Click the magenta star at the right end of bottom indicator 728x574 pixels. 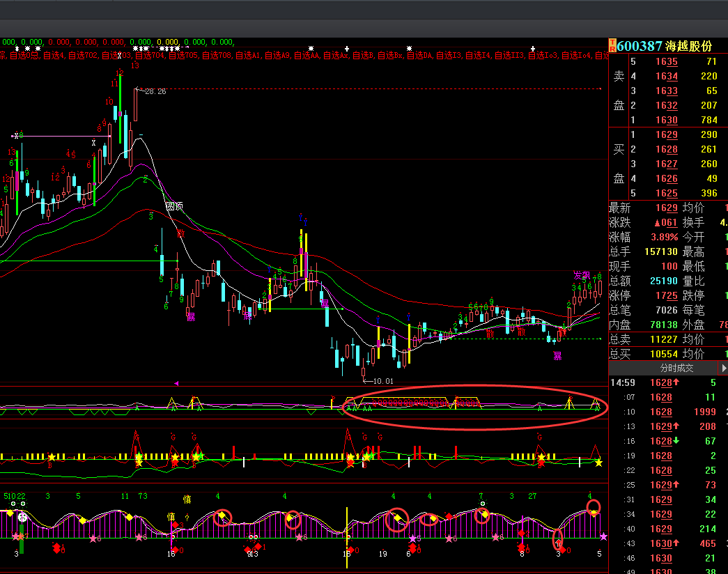[x=603, y=536]
